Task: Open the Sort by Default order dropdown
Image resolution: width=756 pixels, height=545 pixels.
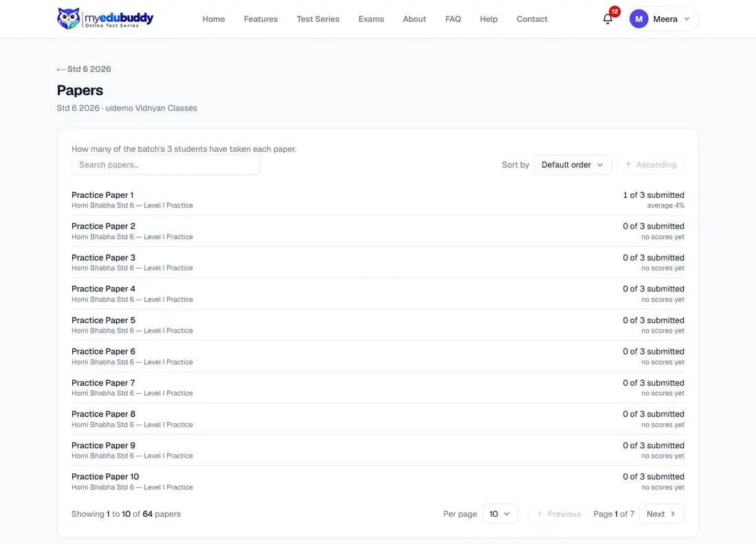Action: click(572, 164)
